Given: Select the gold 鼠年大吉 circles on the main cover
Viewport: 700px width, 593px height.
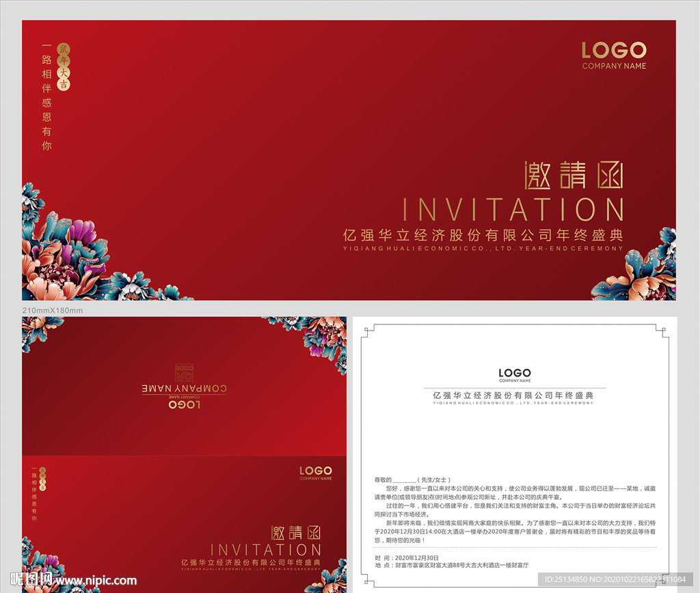Looking at the screenshot, I should [64, 67].
